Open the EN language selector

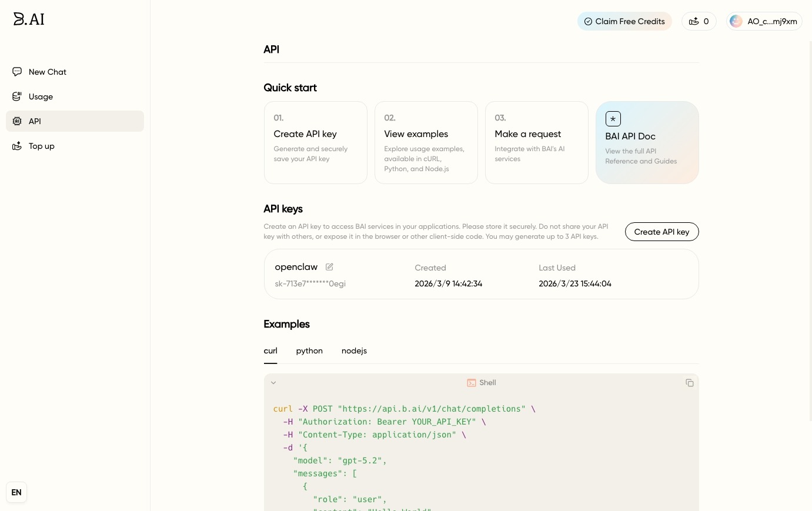16,492
